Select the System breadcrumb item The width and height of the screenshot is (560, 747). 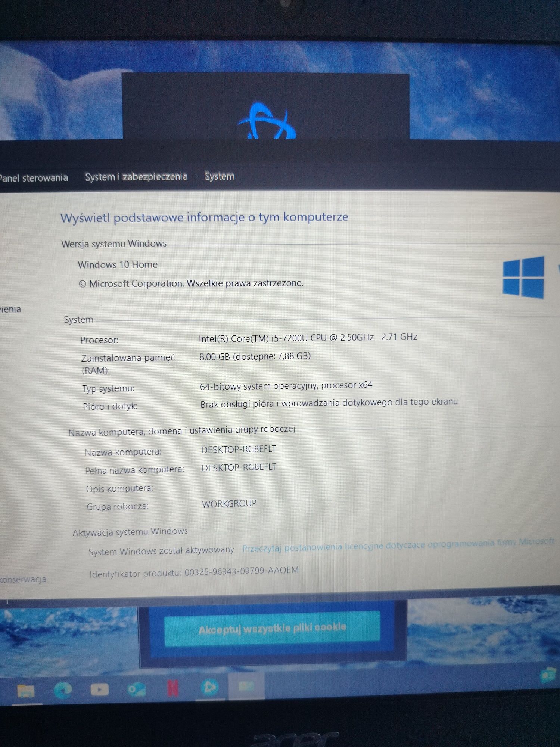click(220, 176)
